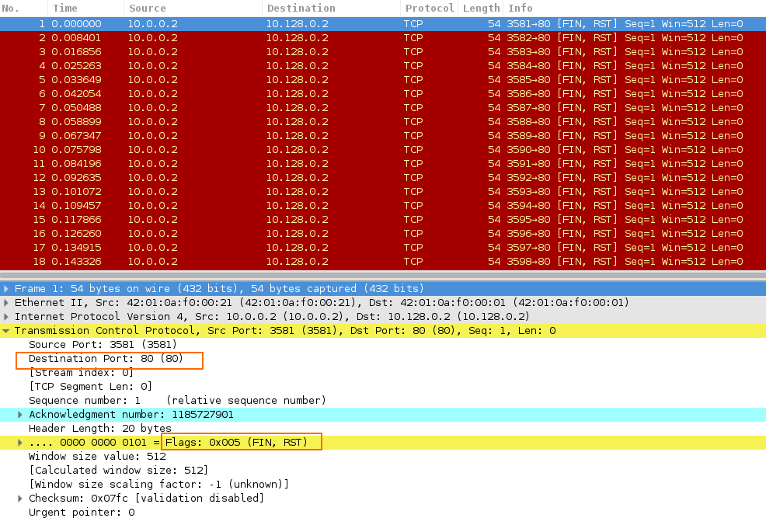Select packet 1 at time 0.000000
The image size is (766, 532).
383,23
